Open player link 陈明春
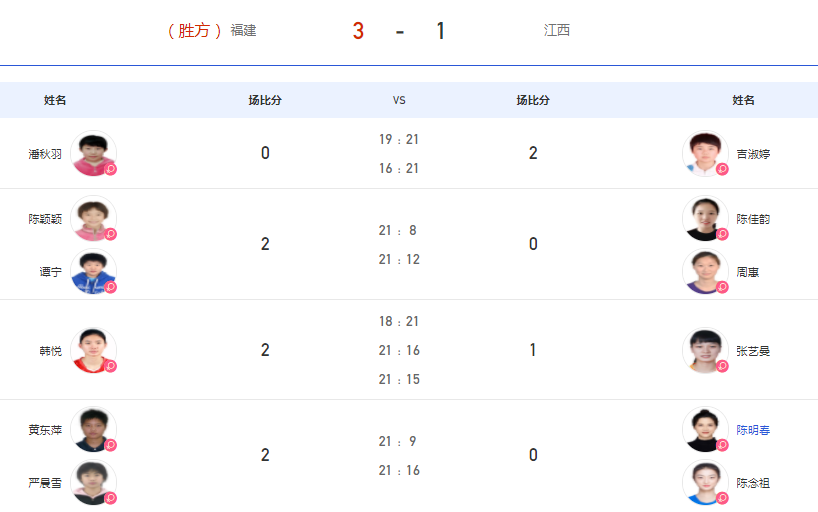The width and height of the screenshot is (818, 512). 753,430
